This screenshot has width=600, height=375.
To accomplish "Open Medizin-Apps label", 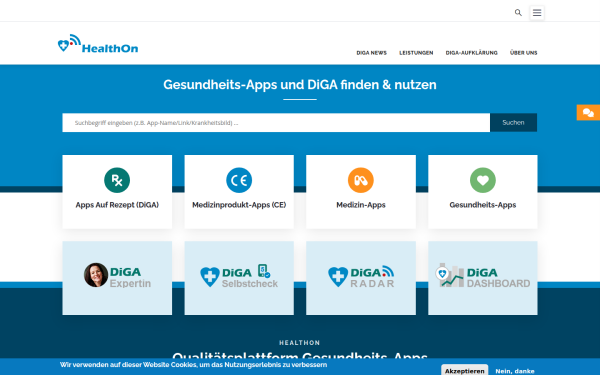I will point(361,205).
